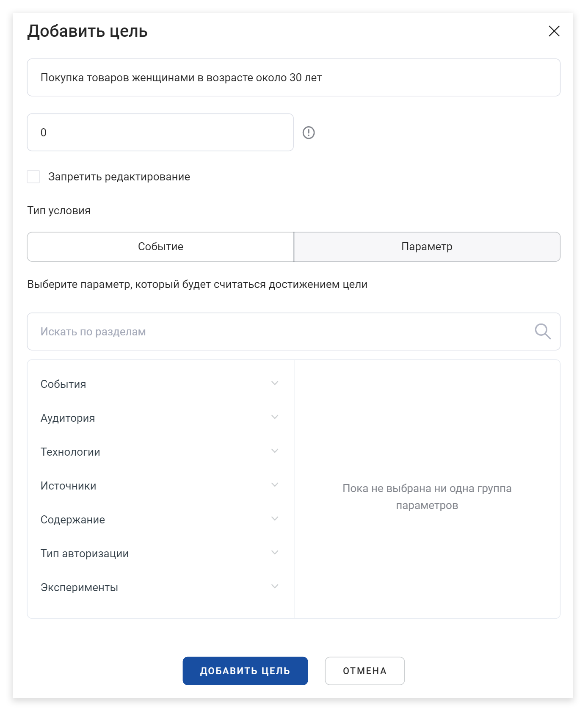Viewport: 588px width, 711px height.
Task: Expand the Технологии section chevron
Action: tap(275, 451)
